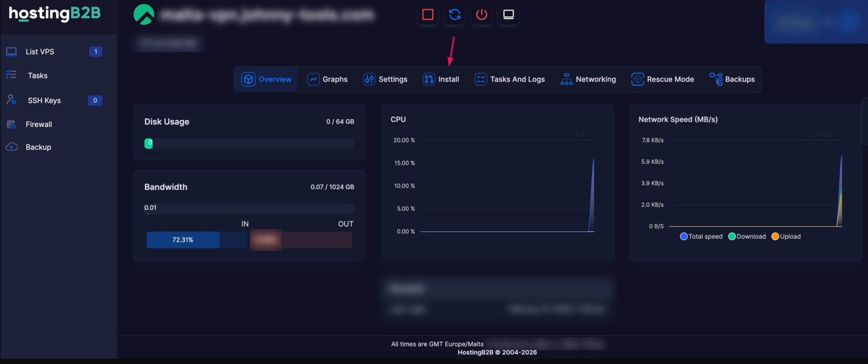Click the green operating system logo icon
Screen dimensions: 868x364
pos(144,15)
